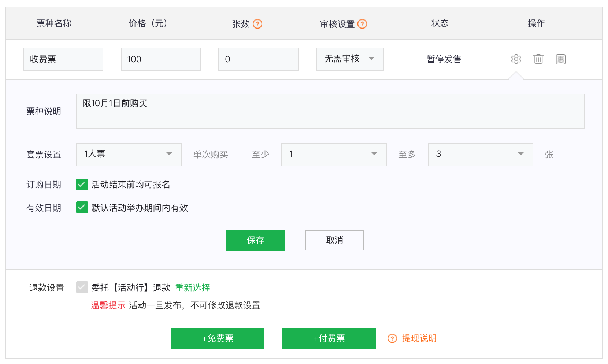This screenshot has height=364, width=608.
Task: Expand the 1人票 套票设置 dropdown
Action: click(x=129, y=154)
